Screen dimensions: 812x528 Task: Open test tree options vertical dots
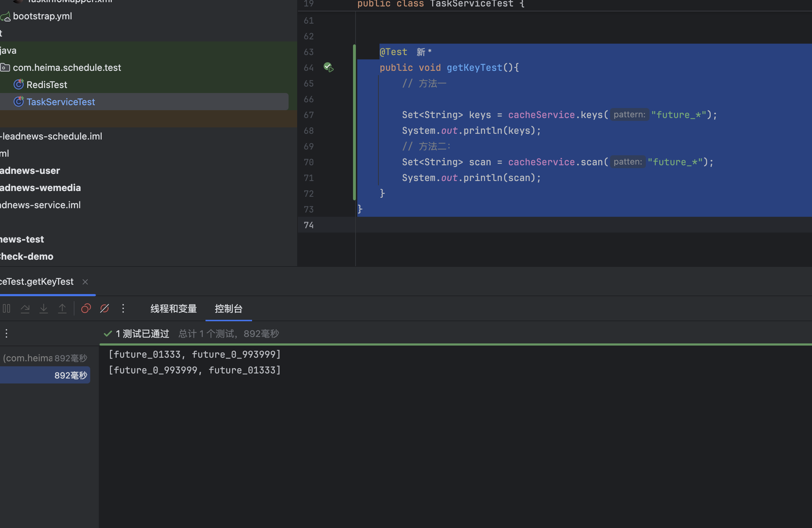6,333
